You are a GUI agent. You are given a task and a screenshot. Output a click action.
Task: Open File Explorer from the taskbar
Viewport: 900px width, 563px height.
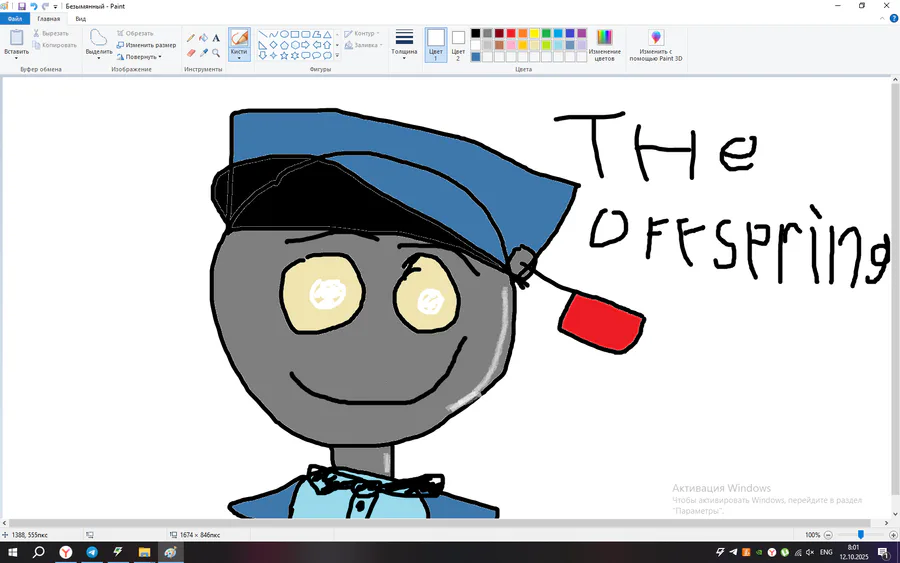tap(144, 552)
